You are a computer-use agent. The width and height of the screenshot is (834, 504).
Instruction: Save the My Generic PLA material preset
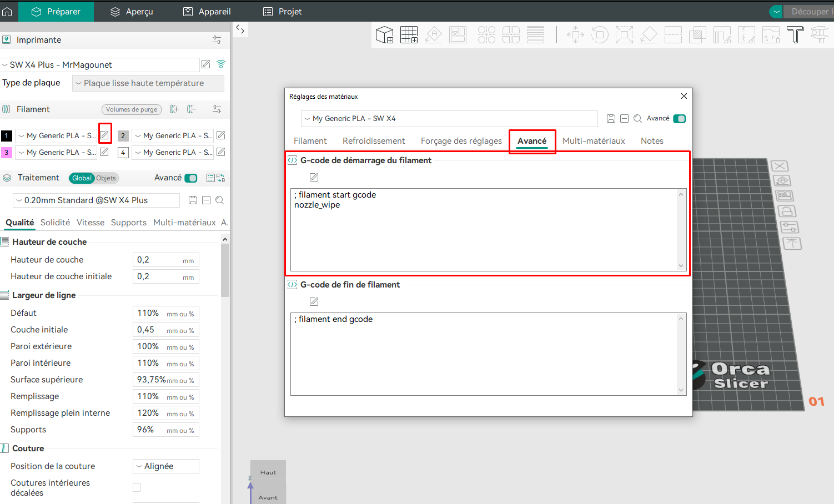coord(611,119)
